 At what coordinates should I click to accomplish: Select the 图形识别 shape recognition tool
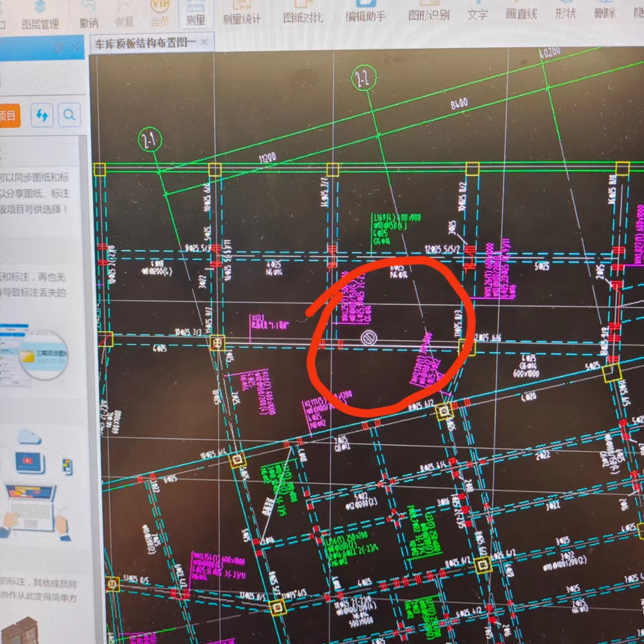click(x=429, y=10)
